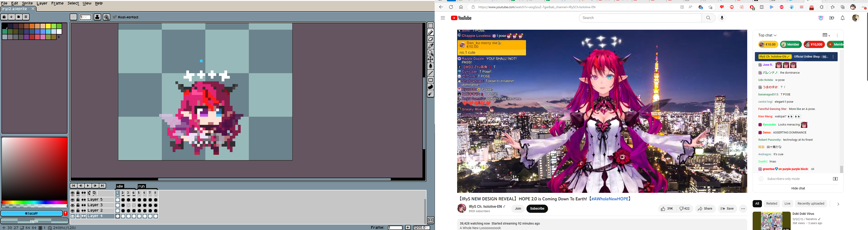Select the Paint Bucket tool in Aseprite
The width and height of the screenshot is (868, 230).
tap(430, 66)
